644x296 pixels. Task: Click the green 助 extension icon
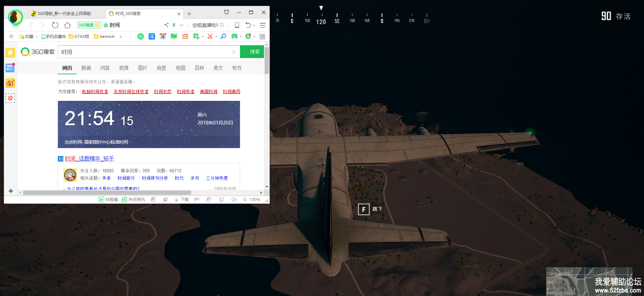[141, 37]
